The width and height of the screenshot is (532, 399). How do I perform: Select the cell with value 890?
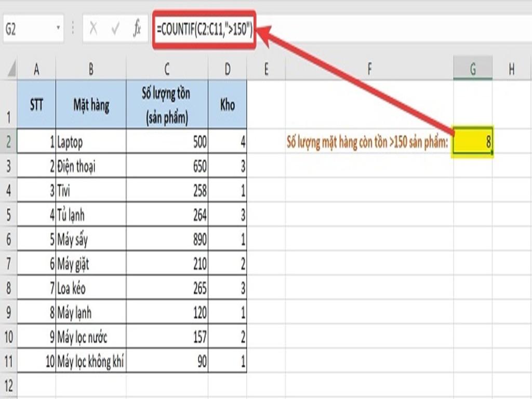pyautogui.click(x=166, y=240)
